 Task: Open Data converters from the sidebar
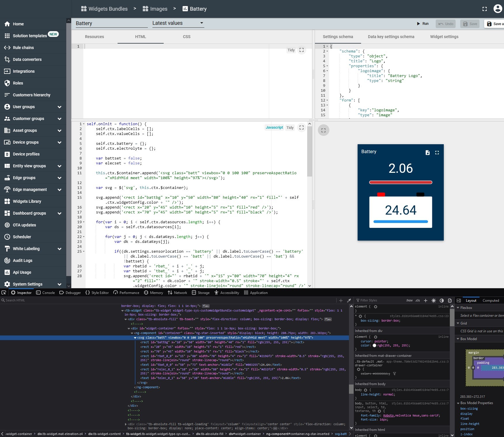[x=27, y=59]
